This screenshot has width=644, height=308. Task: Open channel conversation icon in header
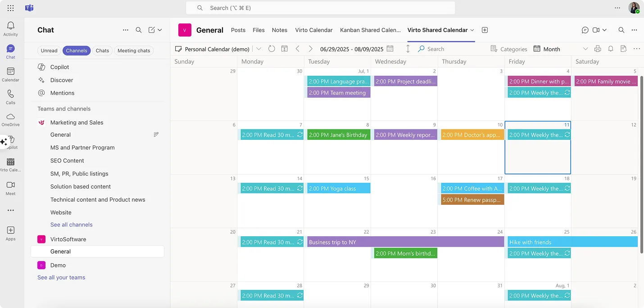(585, 30)
